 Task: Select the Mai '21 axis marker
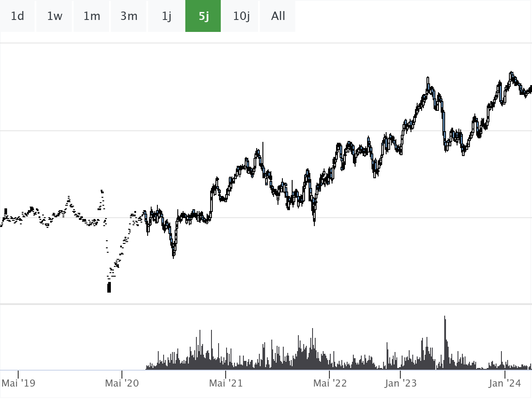226,383
